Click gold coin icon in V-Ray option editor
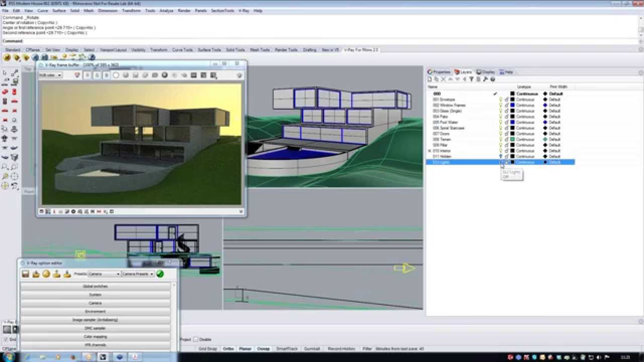The image size is (644, 362). point(46,274)
